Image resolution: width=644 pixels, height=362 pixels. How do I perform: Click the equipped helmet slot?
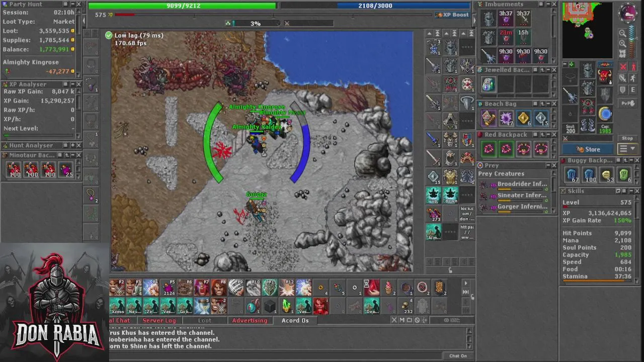click(x=588, y=70)
